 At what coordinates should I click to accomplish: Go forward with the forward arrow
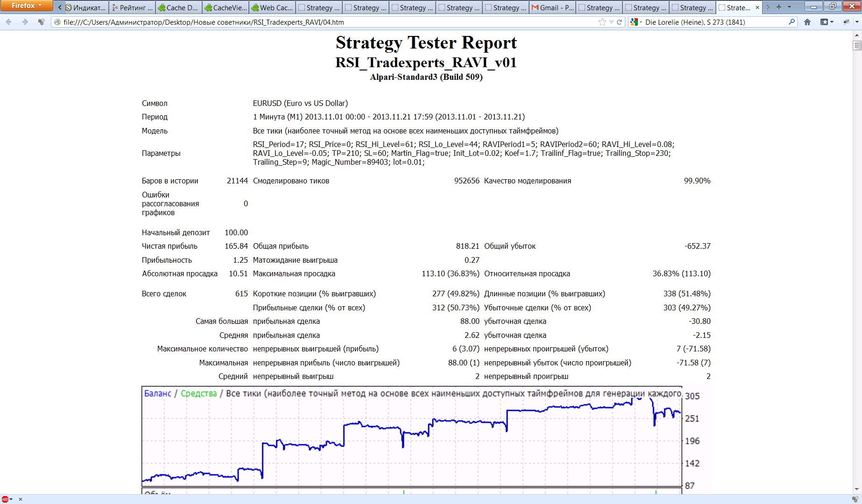(x=25, y=22)
